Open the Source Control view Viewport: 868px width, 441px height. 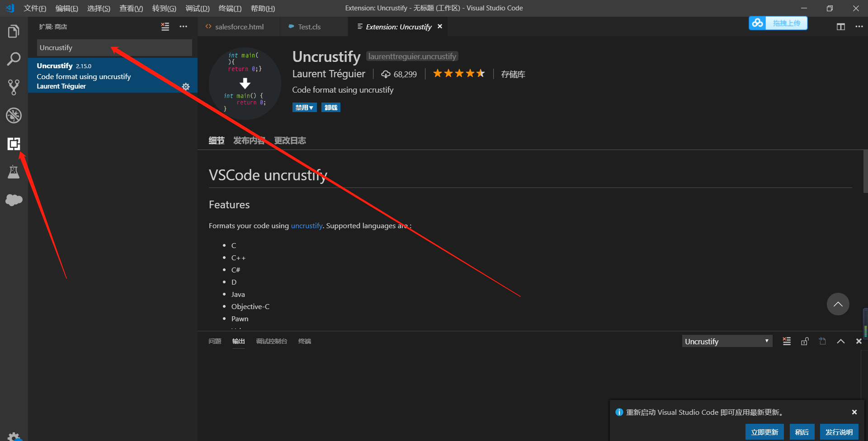coord(14,87)
